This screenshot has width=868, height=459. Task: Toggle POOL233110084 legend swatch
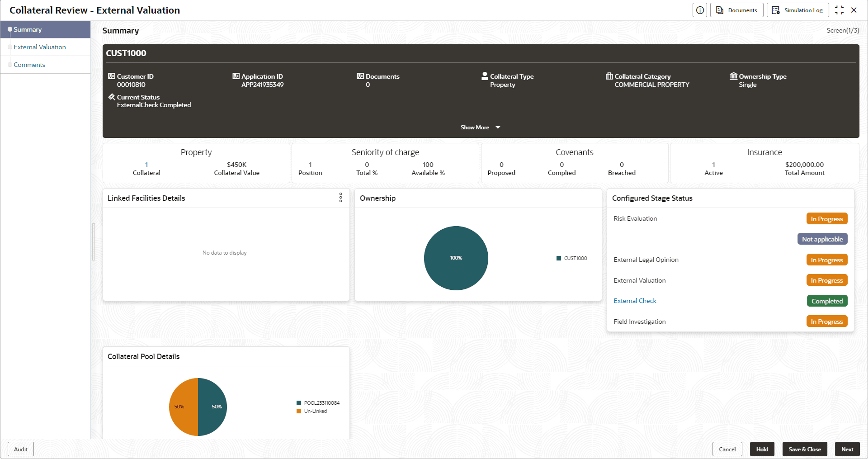click(299, 403)
